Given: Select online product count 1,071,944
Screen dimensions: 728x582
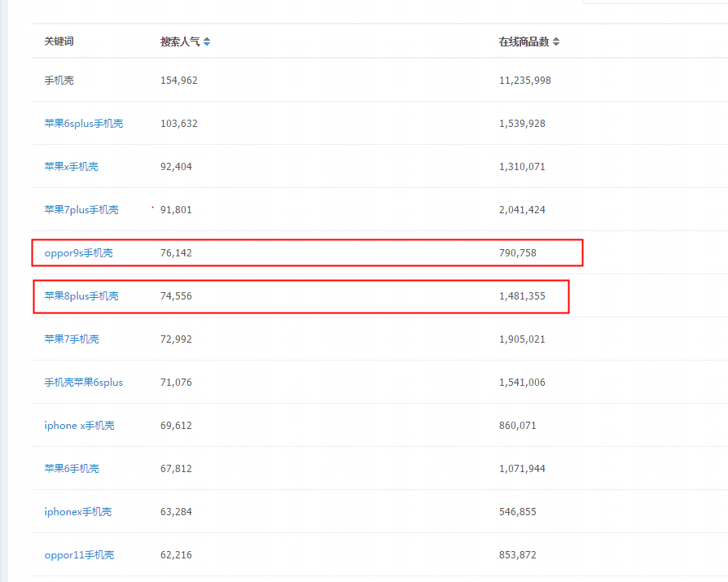Looking at the screenshot, I should point(522,469).
